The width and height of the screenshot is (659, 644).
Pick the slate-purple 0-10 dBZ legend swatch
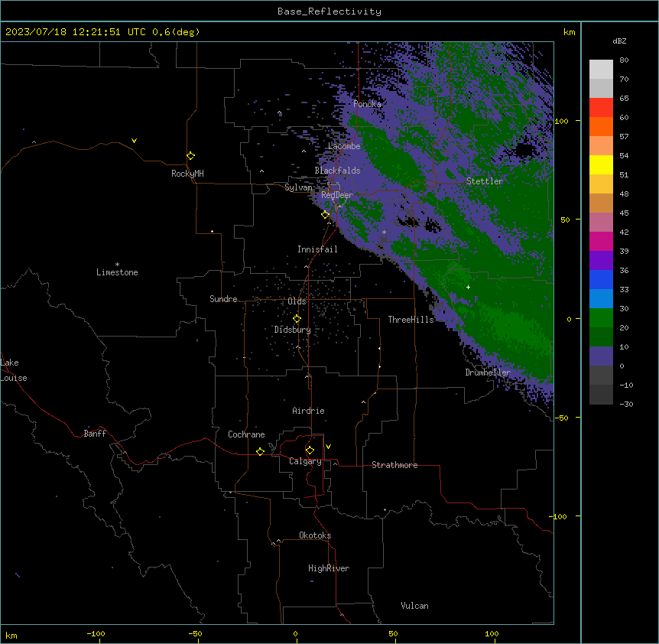(x=601, y=356)
